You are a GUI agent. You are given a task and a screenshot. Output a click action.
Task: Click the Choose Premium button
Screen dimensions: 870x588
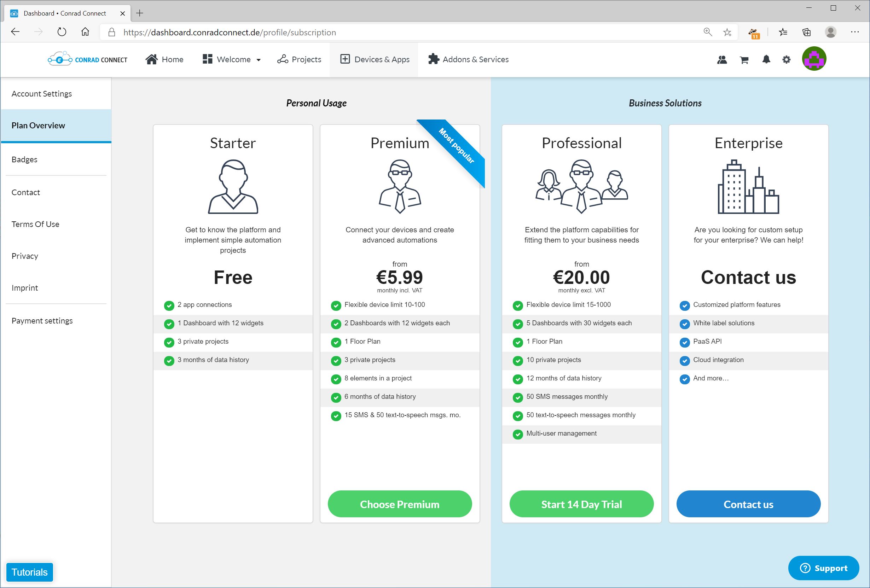click(399, 504)
